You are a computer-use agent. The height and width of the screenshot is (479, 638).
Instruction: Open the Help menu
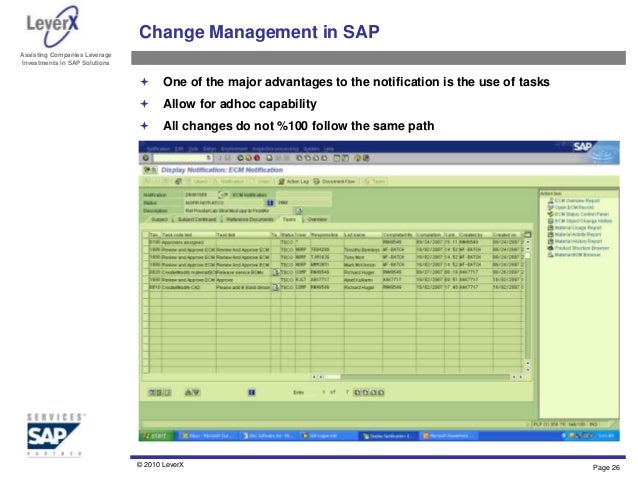click(329, 149)
